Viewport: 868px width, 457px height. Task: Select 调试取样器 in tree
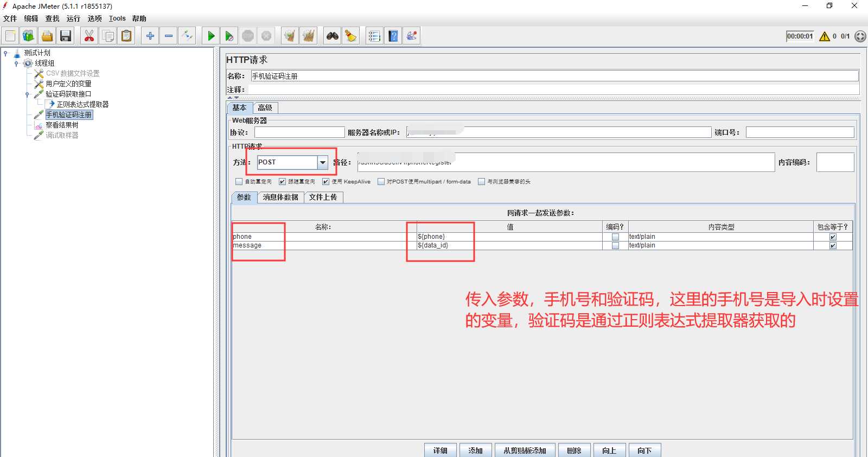tap(62, 135)
